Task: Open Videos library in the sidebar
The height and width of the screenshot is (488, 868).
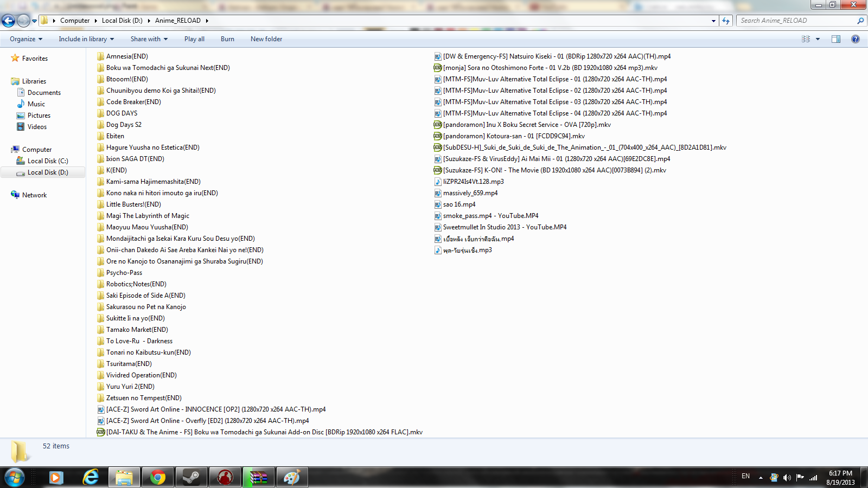Action: (37, 127)
